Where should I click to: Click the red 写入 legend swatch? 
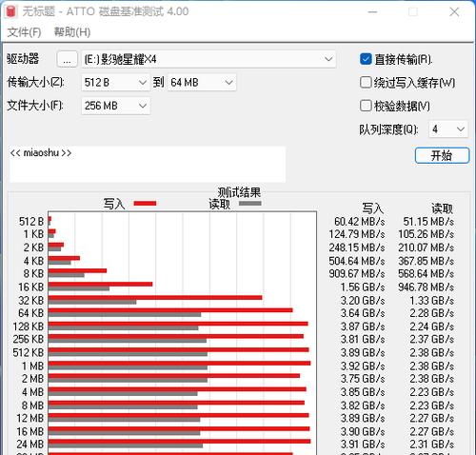(145, 204)
